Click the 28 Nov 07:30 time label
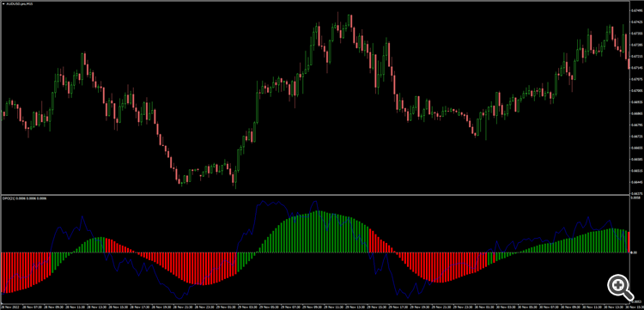The image size is (644, 310). pyautogui.click(x=31, y=307)
